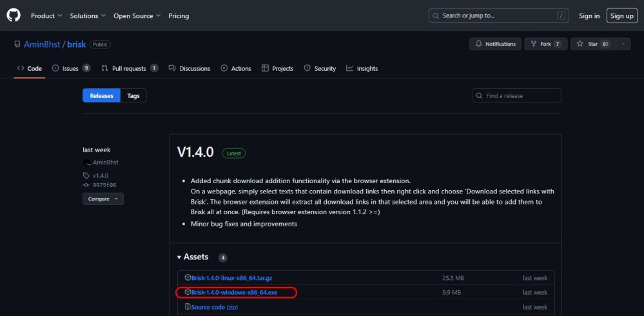
Task: Click the Sign in link
Action: click(x=589, y=15)
